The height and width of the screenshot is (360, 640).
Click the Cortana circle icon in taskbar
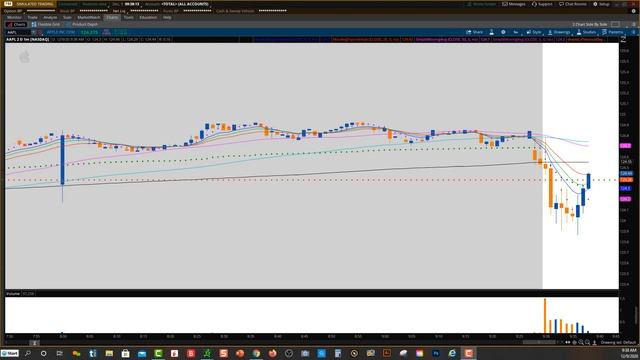click(43, 353)
